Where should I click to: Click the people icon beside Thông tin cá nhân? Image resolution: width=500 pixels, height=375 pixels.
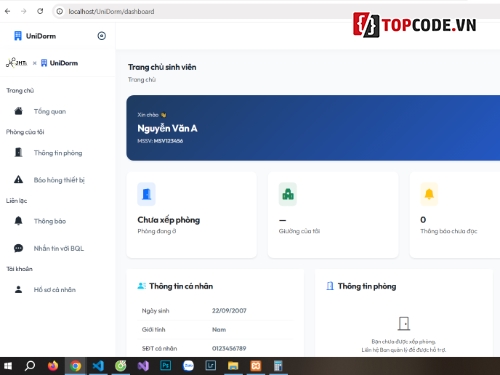pos(142,286)
